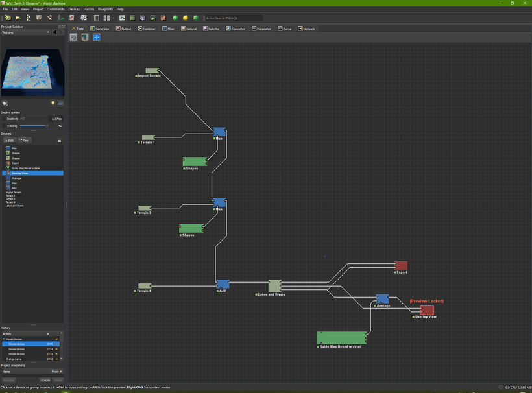Select the Lakes and Rivers node
Image resolution: width=532 pixels, height=393 pixels.
tap(274, 286)
